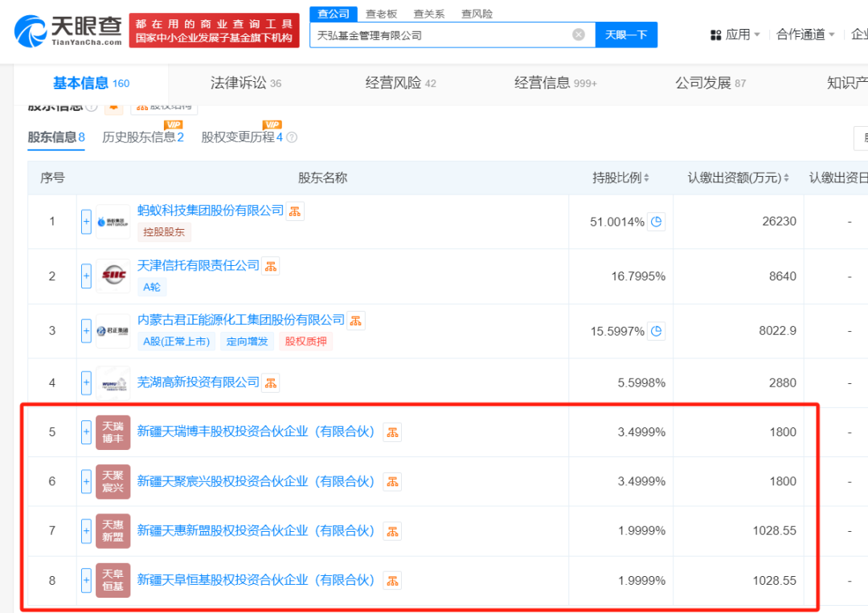868x613 pixels.
Task: Click the 天阜恒基 red badge logo
Action: tap(113, 580)
